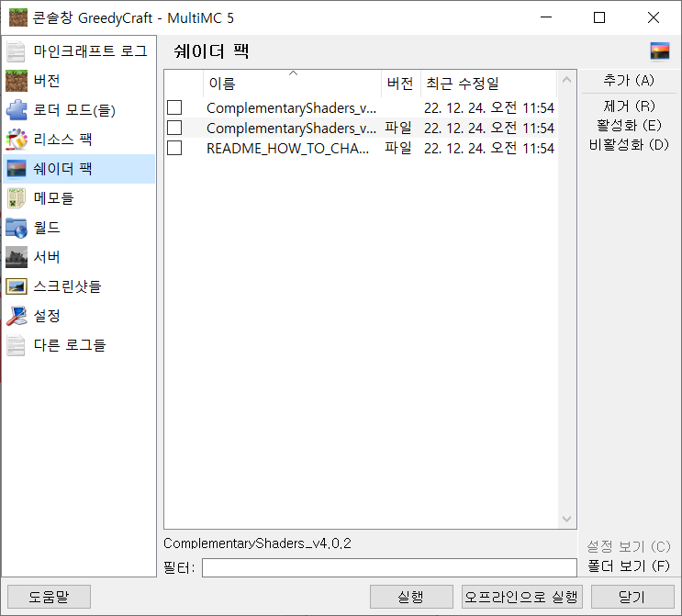Click 폴더 보기 (F) button
This screenshot has width=682, height=616.
(x=629, y=566)
